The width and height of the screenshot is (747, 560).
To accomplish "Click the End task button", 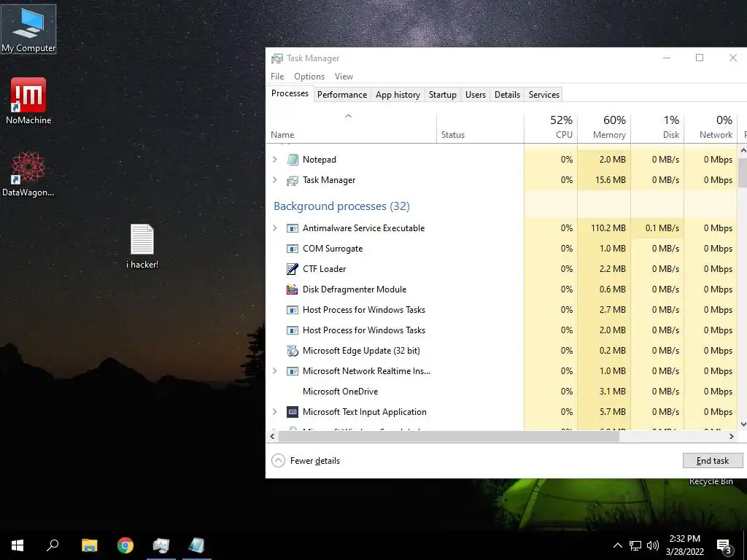I will (713, 461).
